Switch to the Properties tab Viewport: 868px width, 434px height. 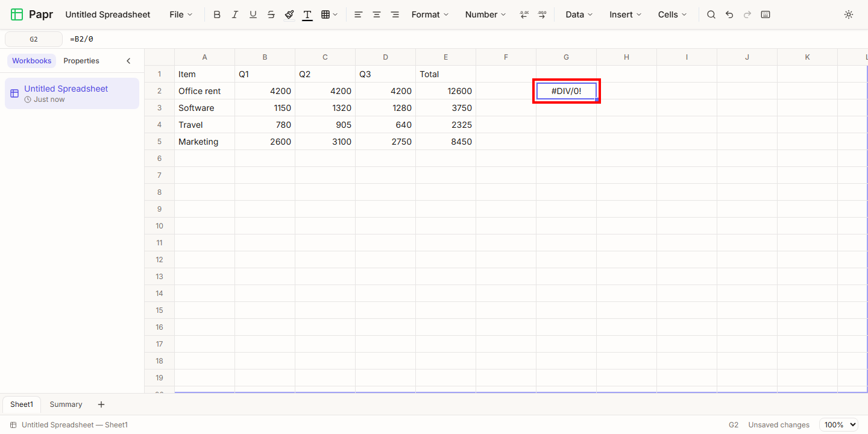(x=81, y=61)
